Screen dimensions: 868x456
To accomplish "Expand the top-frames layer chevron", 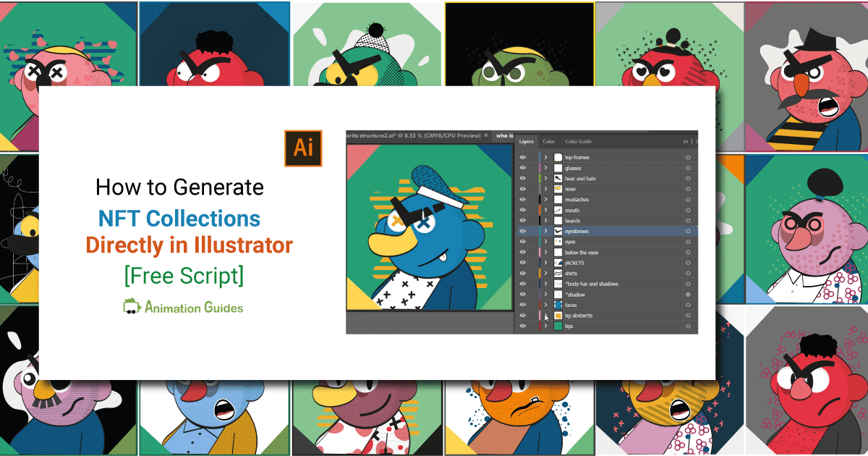I will pos(545,158).
